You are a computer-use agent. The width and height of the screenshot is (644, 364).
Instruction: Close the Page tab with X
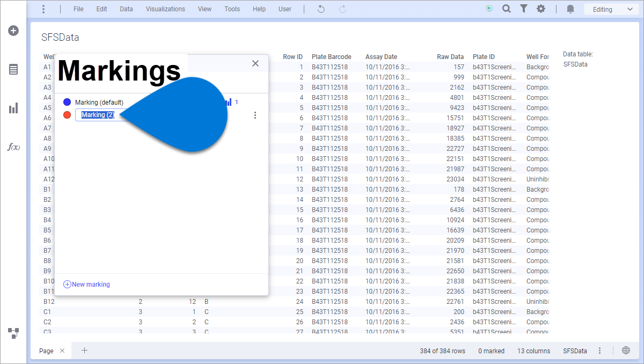[x=62, y=351]
